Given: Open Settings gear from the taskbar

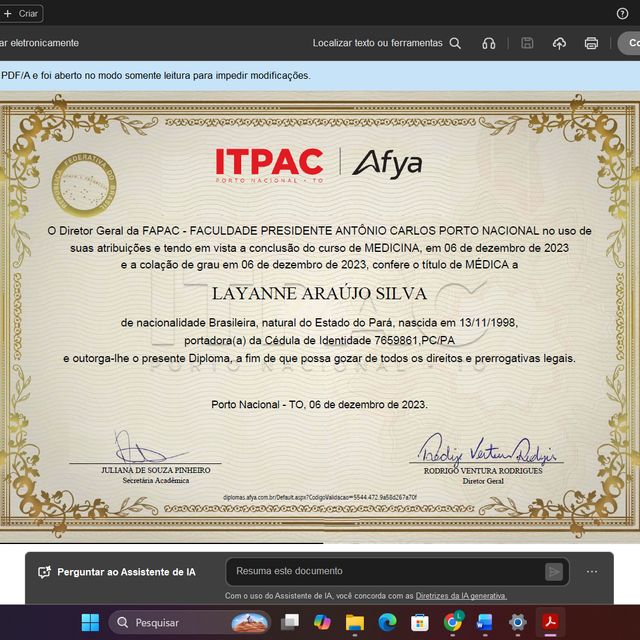Looking at the screenshot, I should 518,622.
